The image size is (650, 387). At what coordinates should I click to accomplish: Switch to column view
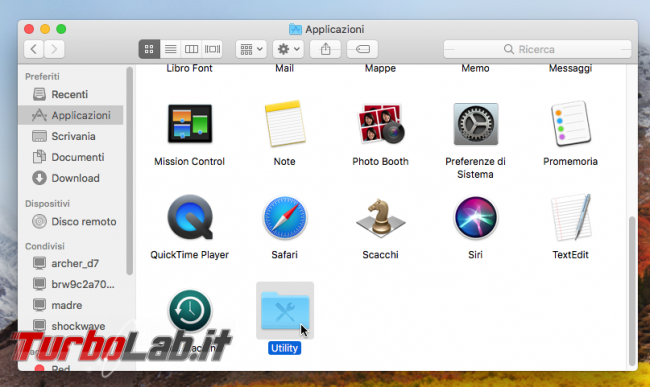click(191, 49)
